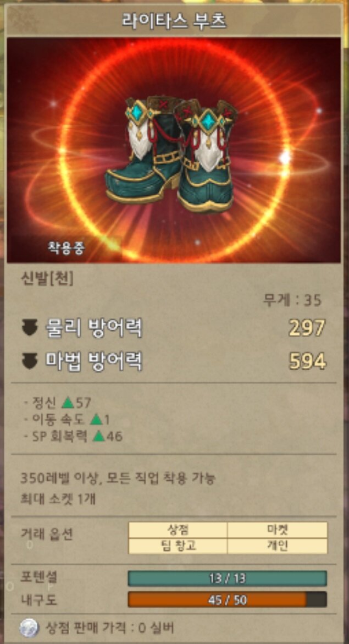Click the 594 magic defense value
This screenshot has height=644, width=349.
(307, 361)
